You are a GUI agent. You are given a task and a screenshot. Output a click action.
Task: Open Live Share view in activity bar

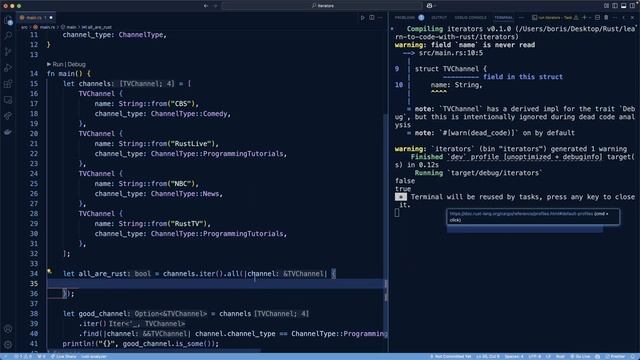(8, 116)
